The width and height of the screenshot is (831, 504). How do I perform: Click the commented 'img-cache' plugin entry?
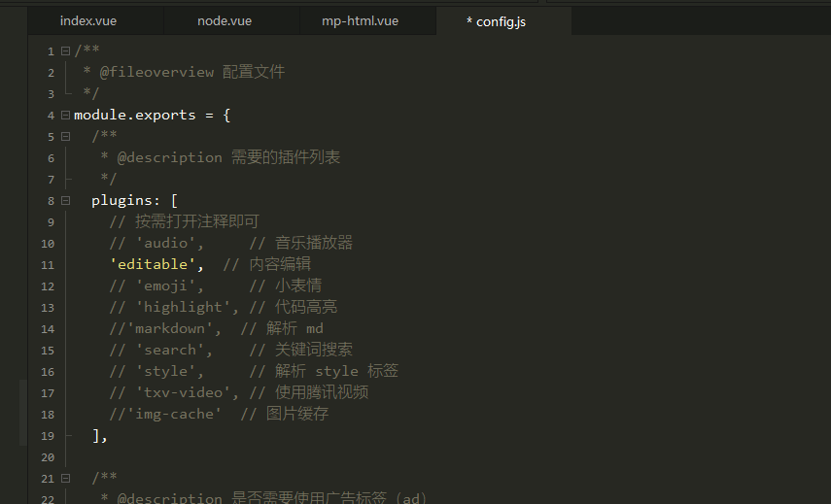165,414
